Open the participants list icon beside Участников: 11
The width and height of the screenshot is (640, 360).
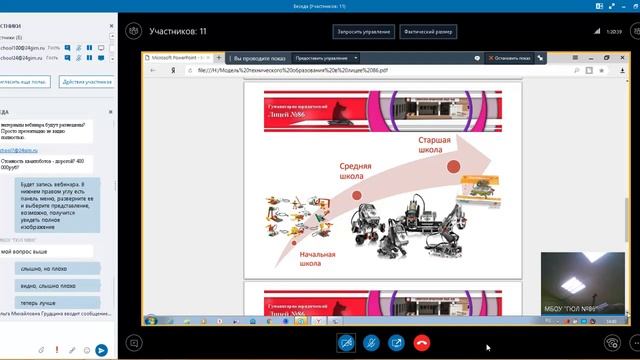click(x=133, y=31)
